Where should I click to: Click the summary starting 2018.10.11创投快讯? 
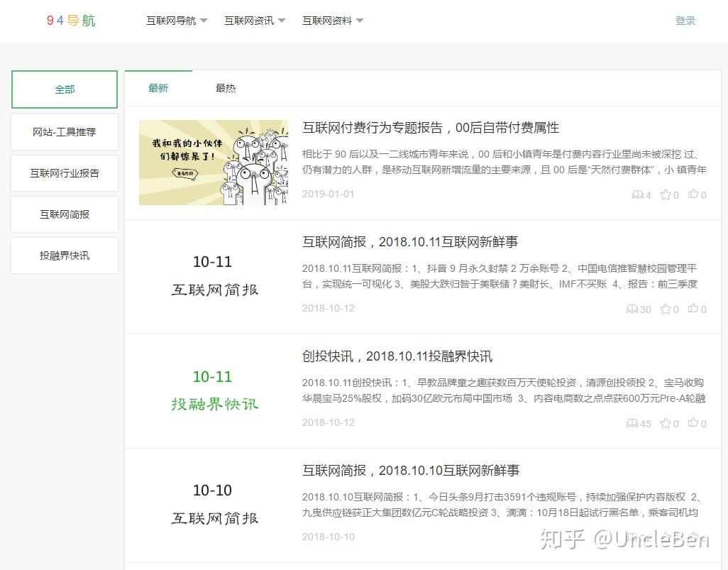504,390
